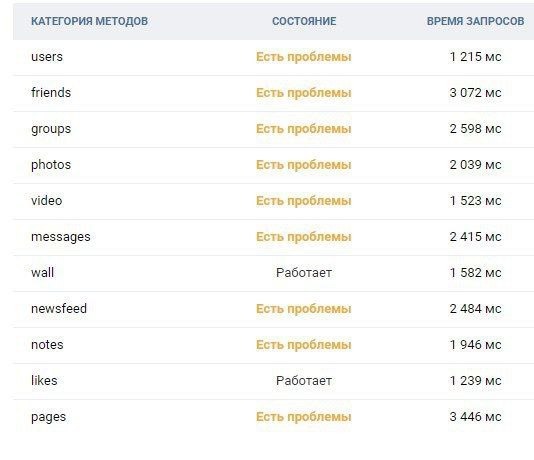Click 'Есть проблемы' status for messages
Screen dimensions: 534x460
[x=304, y=237]
